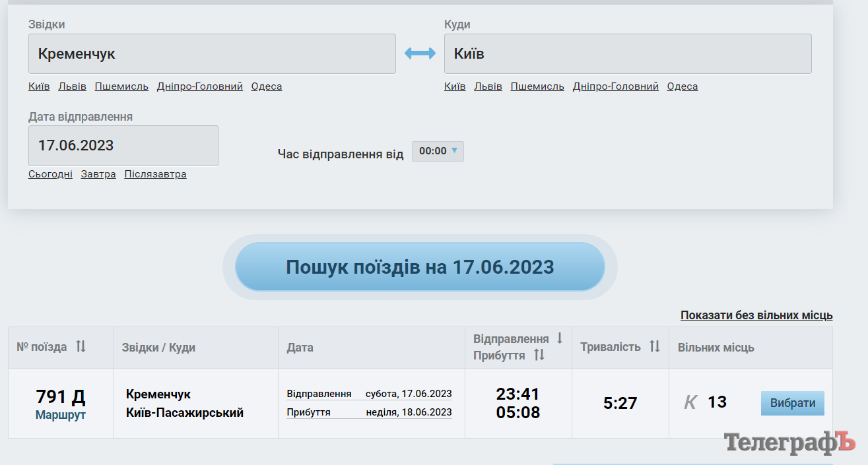Open departure time 00:00 dropdown
The height and width of the screenshot is (465, 868).
(438, 151)
